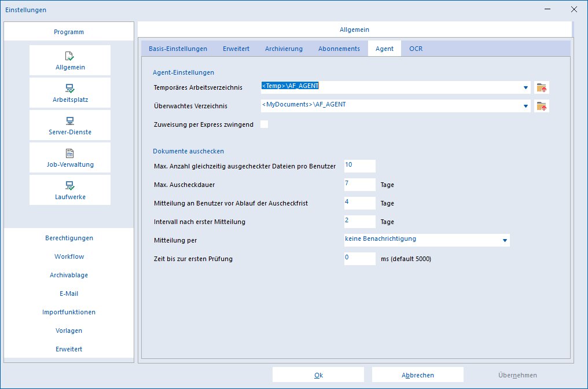The image size is (588, 389).
Task: Expand Temporäres Arbeitsverzeichnis dropdown arrow
Action: pos(525,88)
